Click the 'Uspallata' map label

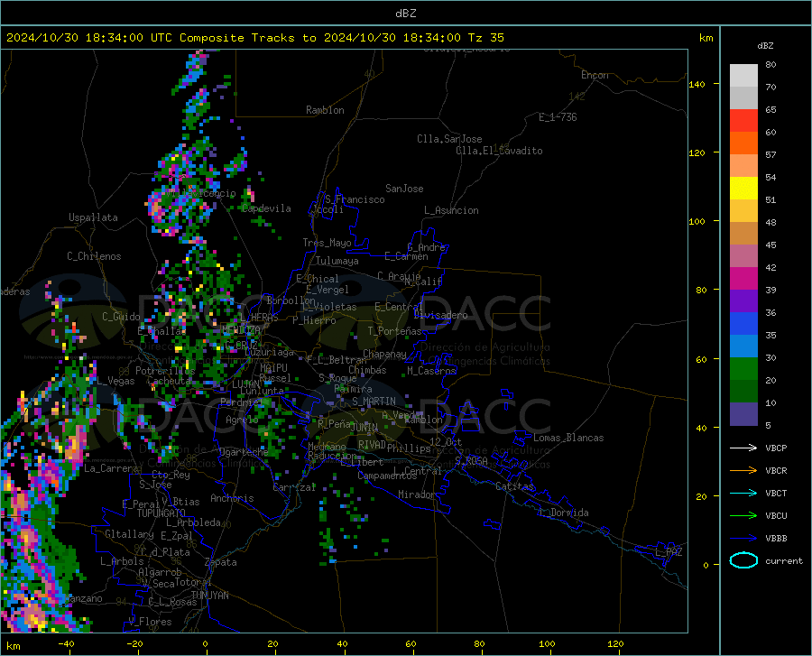coord(93,217)
